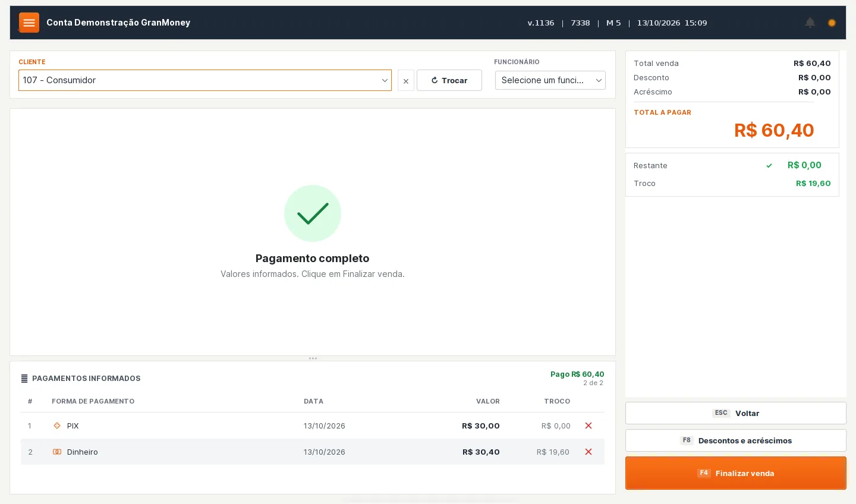The height and width of the screenshot is (504, 856).
Task: Click the Troco value R$ 19,60 in summary
Action: (x=813, y=184)
